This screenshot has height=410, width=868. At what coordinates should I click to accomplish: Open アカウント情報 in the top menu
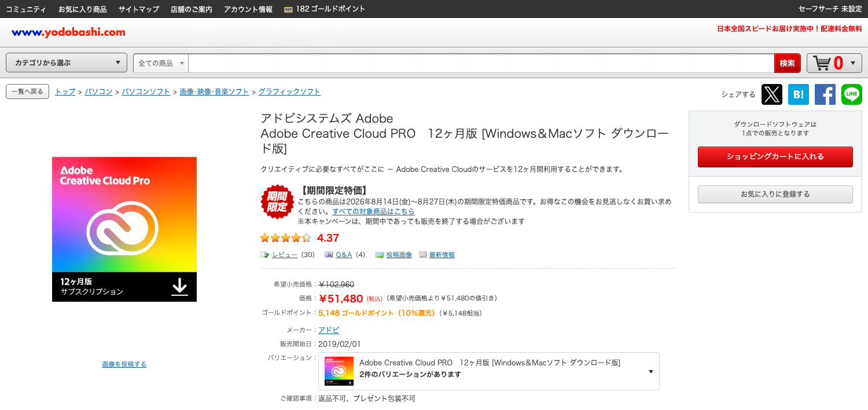[x=248, y=9]
